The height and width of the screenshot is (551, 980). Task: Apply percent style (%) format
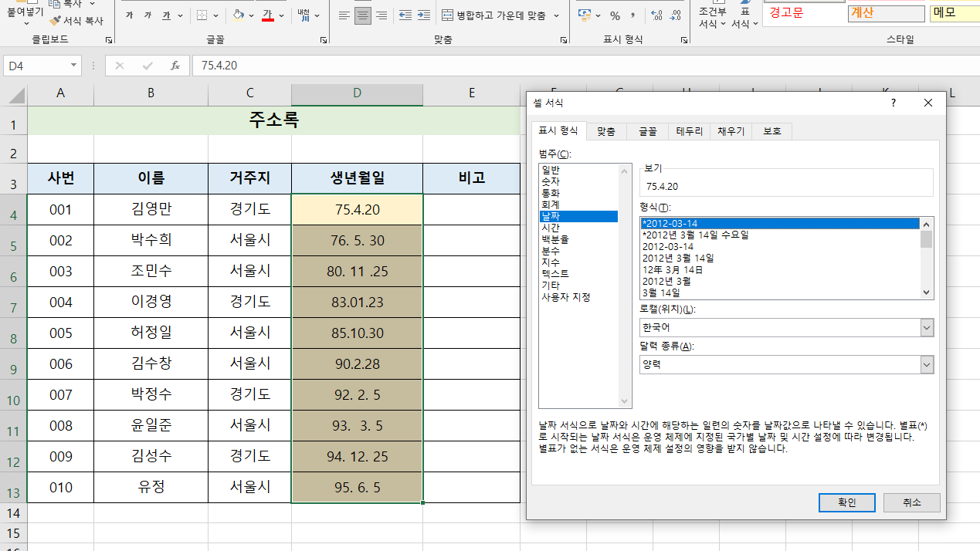pos(615,15)
